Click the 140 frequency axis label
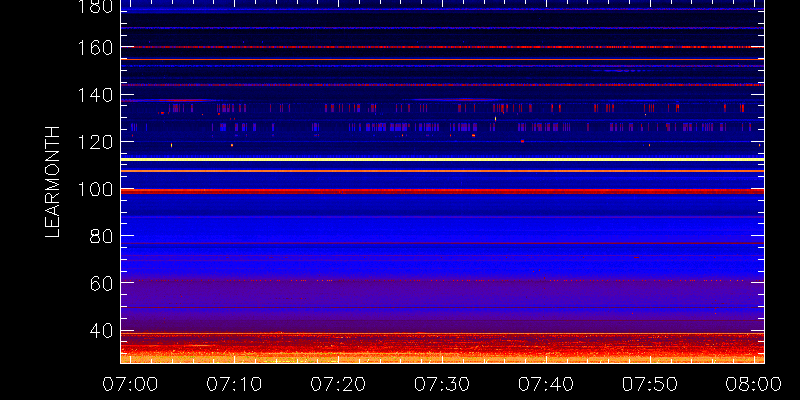 point(95,95)
